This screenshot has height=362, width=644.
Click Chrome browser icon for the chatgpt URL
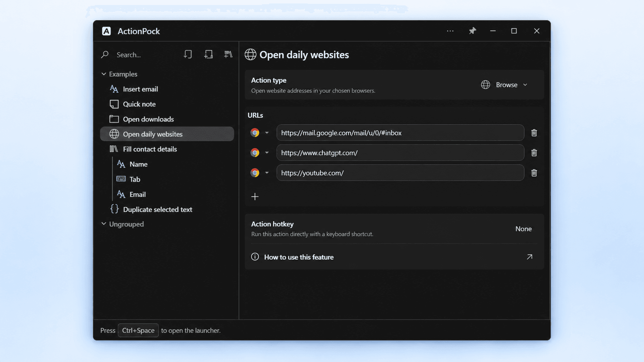pos(255,153)
